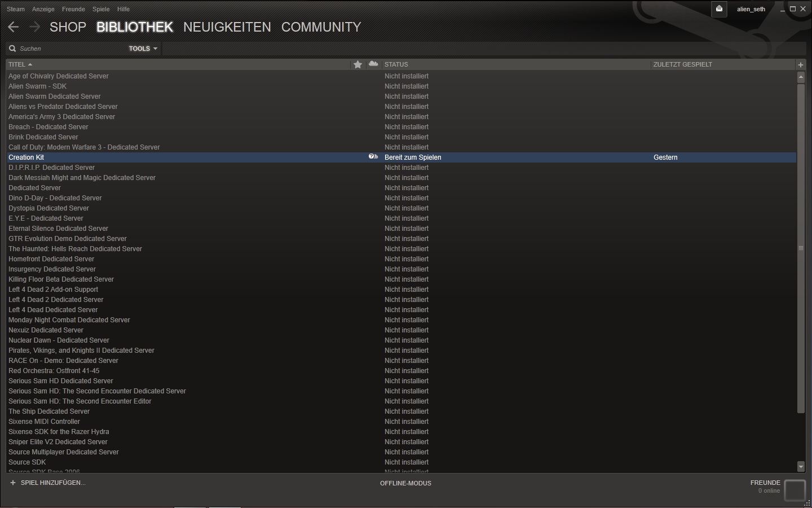Click the back navigation arrow
Screen dimensions: 812x508
pos(14,27)
